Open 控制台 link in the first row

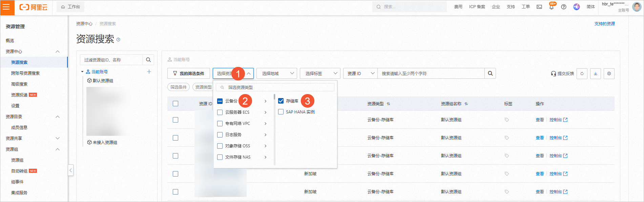pyautogui.click(x=558, y=120)
